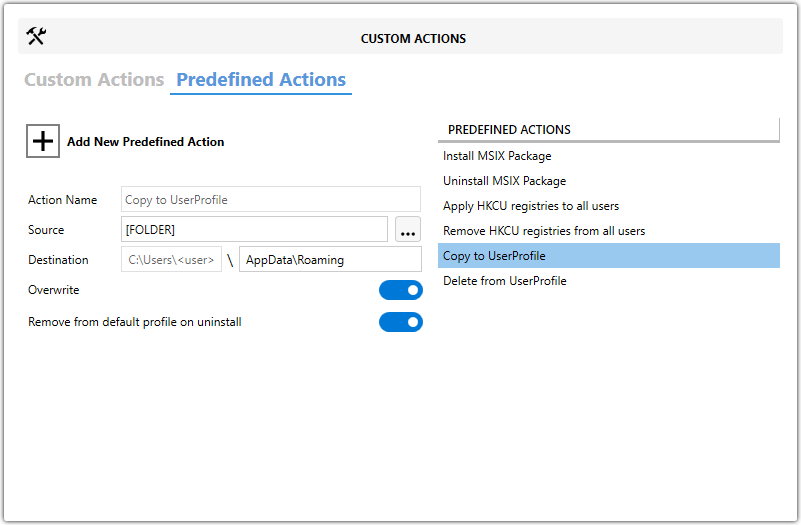
Task: Edit the AppData\Roaming destination field
Action: [331, 259]
